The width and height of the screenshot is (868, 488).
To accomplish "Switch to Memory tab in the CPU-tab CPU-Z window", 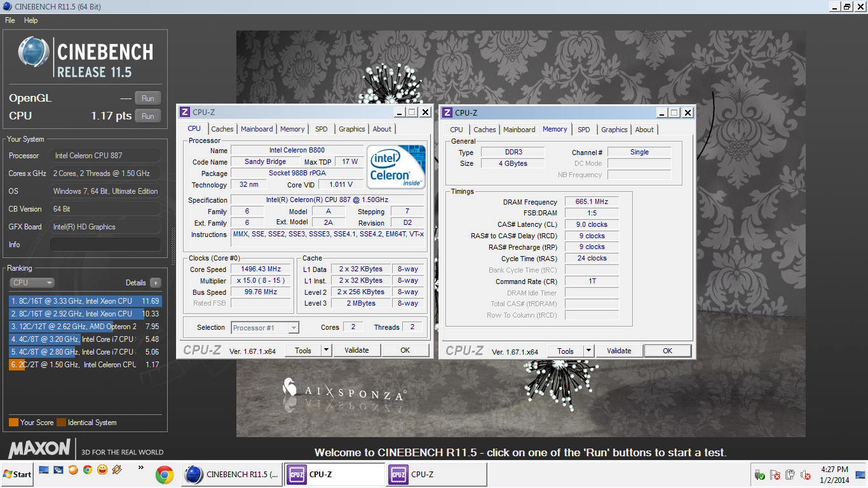I will (x=292, y=129).
